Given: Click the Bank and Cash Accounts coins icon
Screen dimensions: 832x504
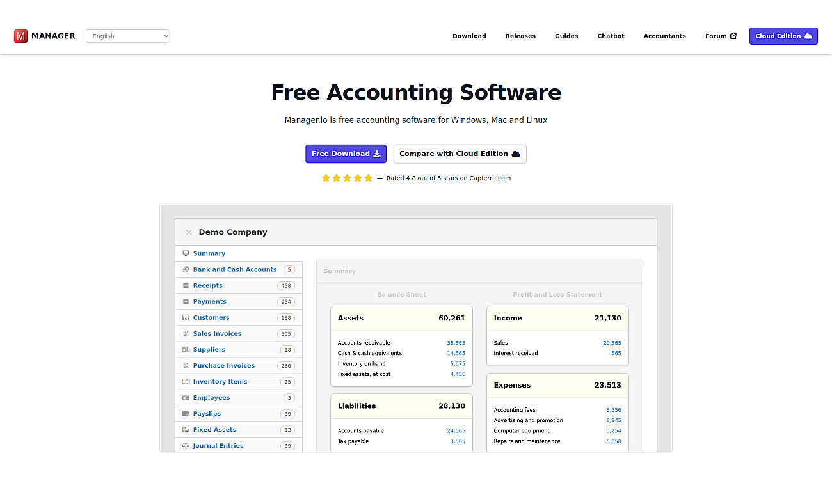Looking at the screenshot, I should click(186, 269).
